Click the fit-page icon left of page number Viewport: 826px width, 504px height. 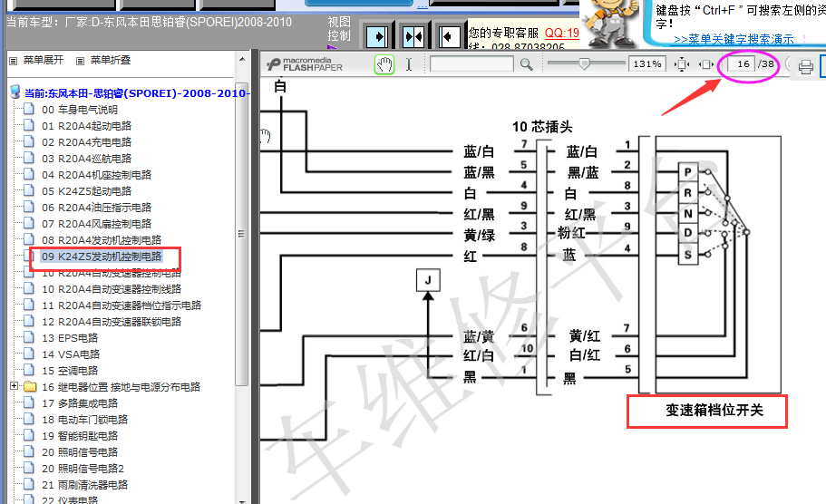click(705, 64)
